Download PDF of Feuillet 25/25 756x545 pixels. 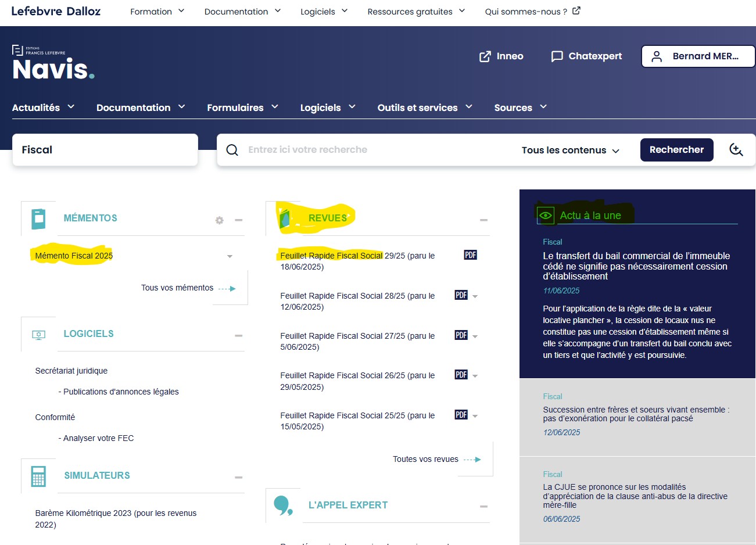pyautogui.click(x=461, y=415)
